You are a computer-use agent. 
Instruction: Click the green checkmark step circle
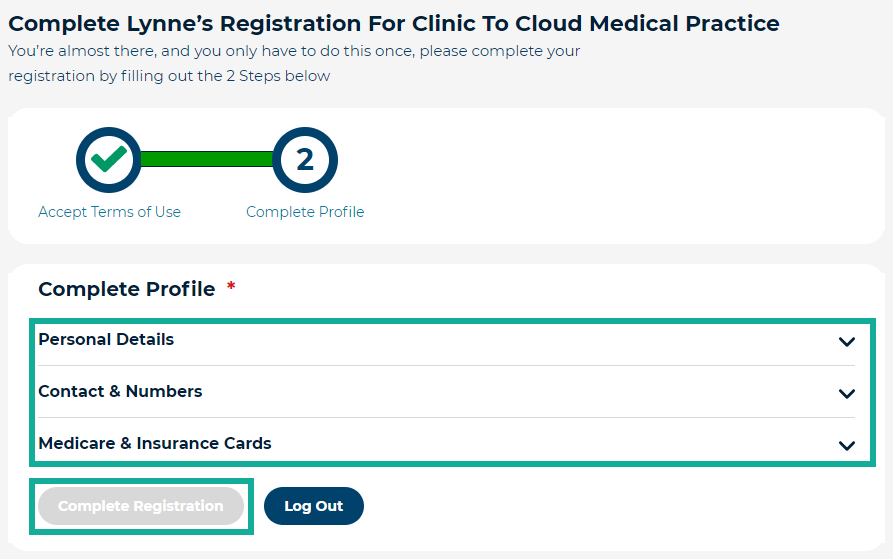pyautogui.click(x=109, y=159)
